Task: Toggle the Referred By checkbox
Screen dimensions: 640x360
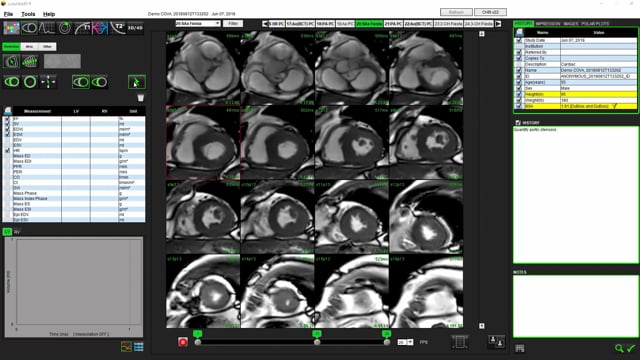Action: pyautogui.click(x=519, y=52)
